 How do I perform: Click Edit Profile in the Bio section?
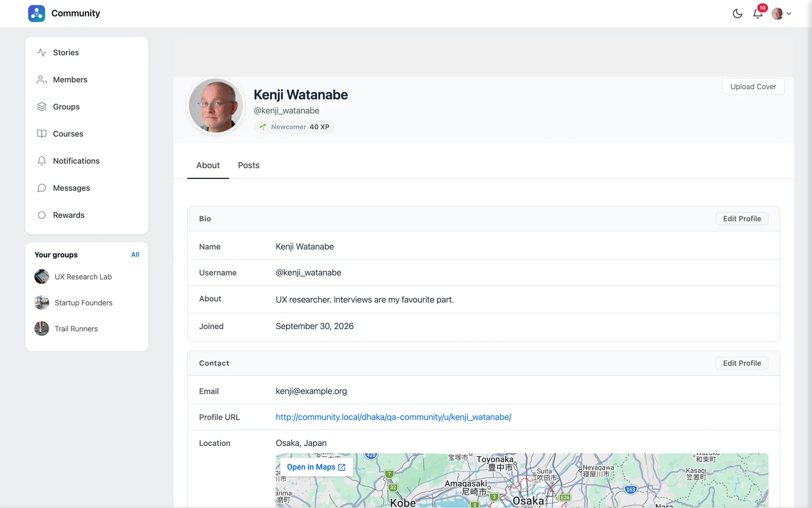click(742, 219)
